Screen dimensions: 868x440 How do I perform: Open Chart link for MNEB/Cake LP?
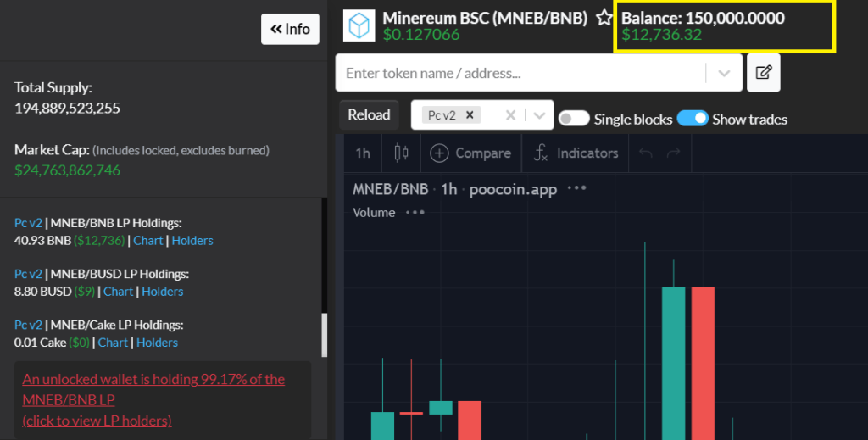pyautogui.click(x=113, y=343)
